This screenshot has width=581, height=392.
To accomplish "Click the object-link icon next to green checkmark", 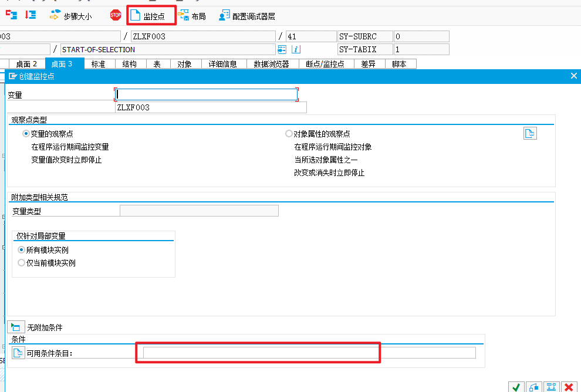I will (533, 387).
